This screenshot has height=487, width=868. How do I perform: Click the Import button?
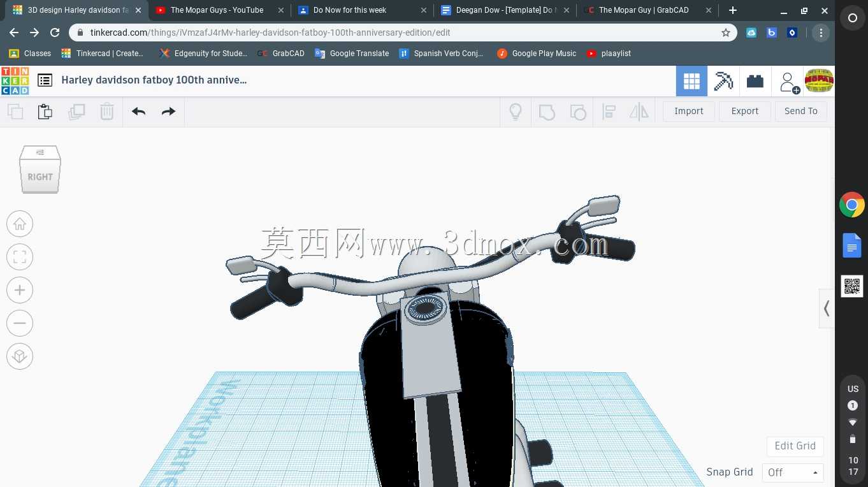688,111
